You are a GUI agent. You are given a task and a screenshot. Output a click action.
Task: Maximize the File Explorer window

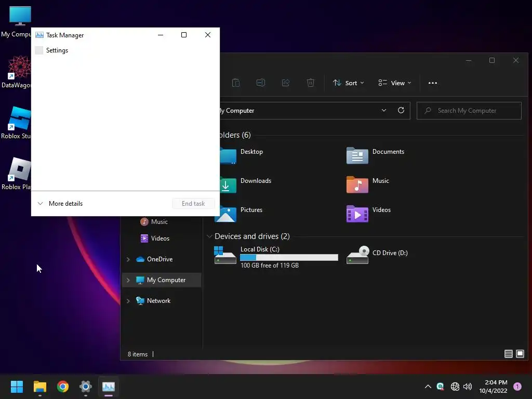coord(492,60)
